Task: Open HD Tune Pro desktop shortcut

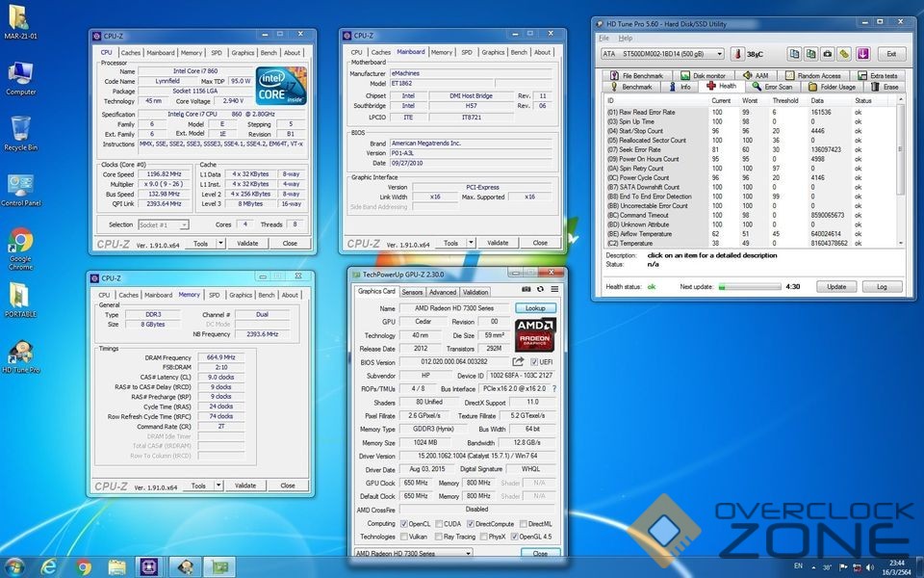Action: click(x=20, y=354)
